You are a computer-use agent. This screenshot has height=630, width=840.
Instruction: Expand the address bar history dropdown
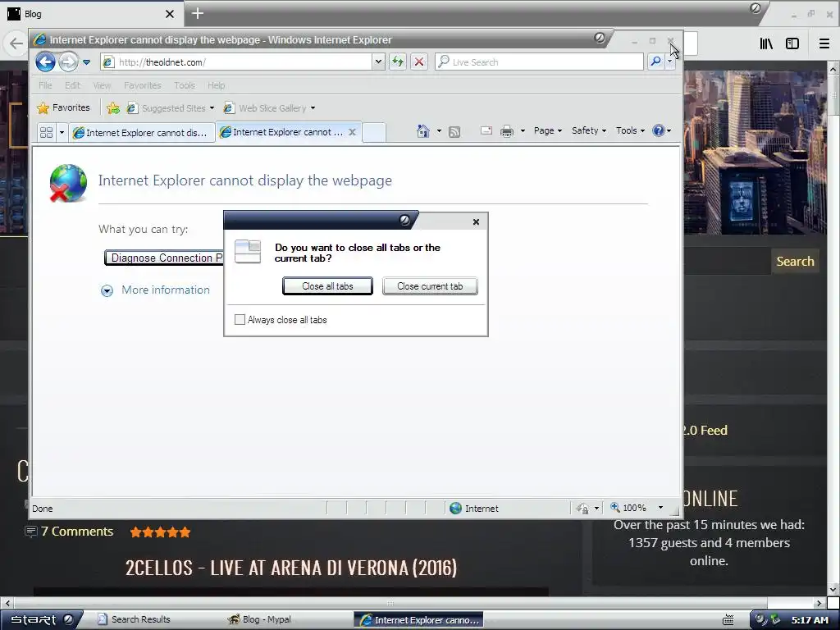(x=378, y=62)
